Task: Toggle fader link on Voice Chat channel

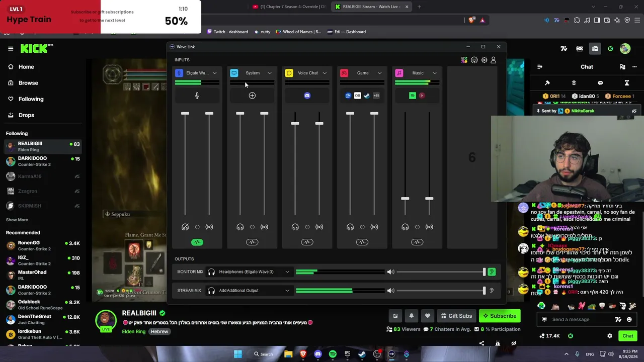Action: 307,227
